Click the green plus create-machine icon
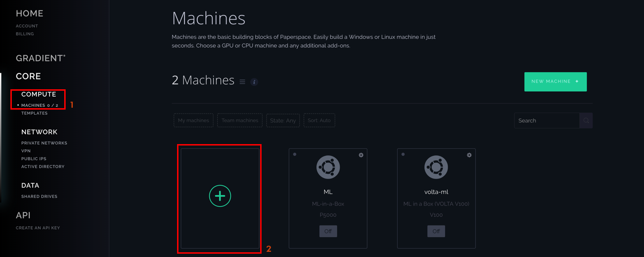Screen dimensions: 644x257 [220, 196]
